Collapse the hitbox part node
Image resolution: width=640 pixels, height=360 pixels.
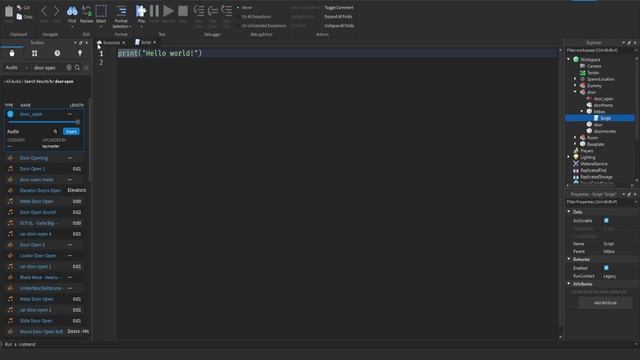pyautogui.click(x=582, y=111)
